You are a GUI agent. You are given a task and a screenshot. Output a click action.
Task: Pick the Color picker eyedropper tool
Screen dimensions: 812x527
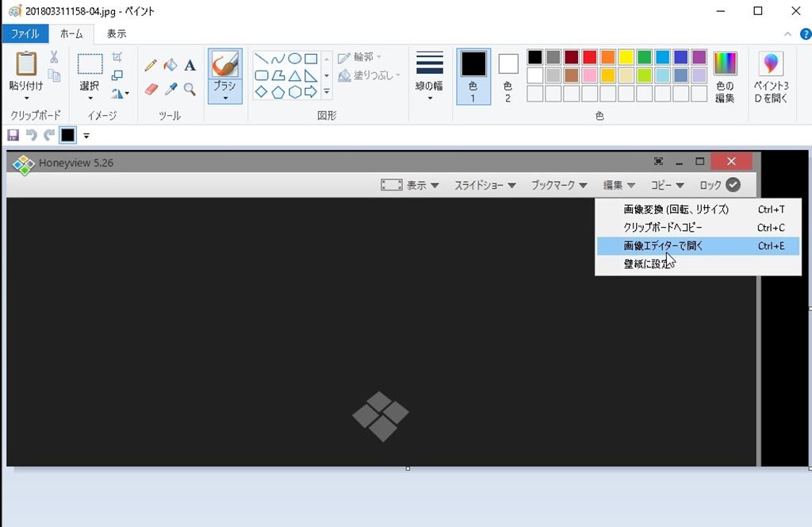[x=170, y=89]
